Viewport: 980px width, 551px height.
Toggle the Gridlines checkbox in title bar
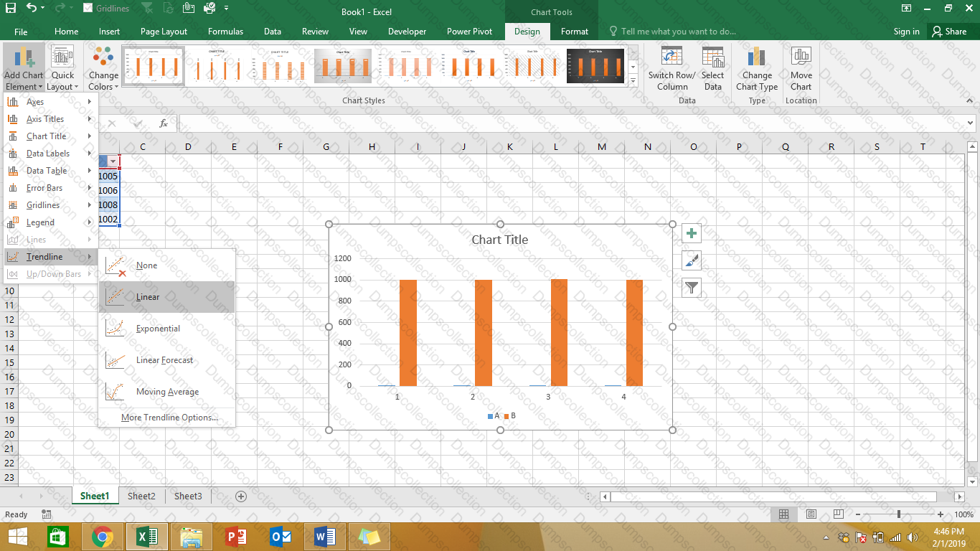click(x=88, y=9)
